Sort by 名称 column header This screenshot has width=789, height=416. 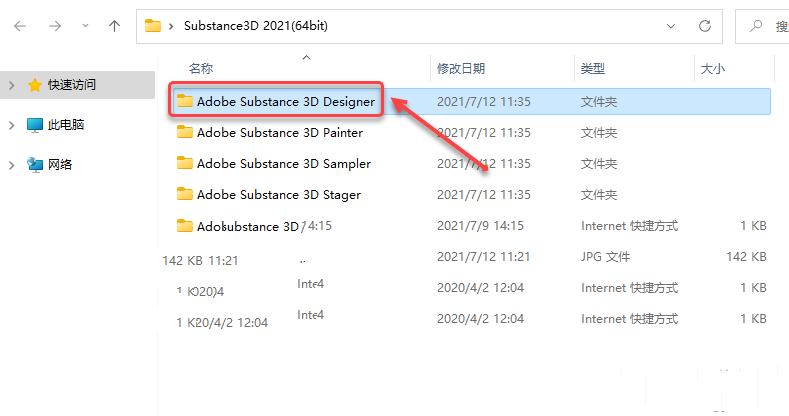point(201,68)
